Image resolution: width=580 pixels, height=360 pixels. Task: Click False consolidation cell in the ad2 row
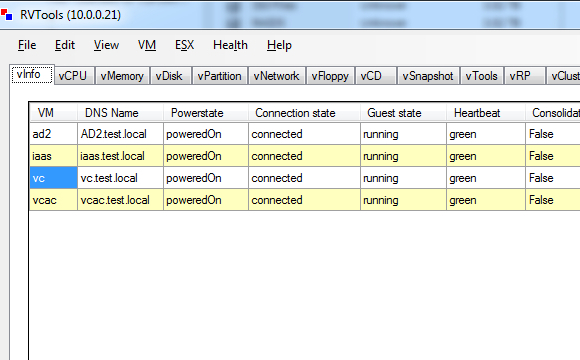553,134
